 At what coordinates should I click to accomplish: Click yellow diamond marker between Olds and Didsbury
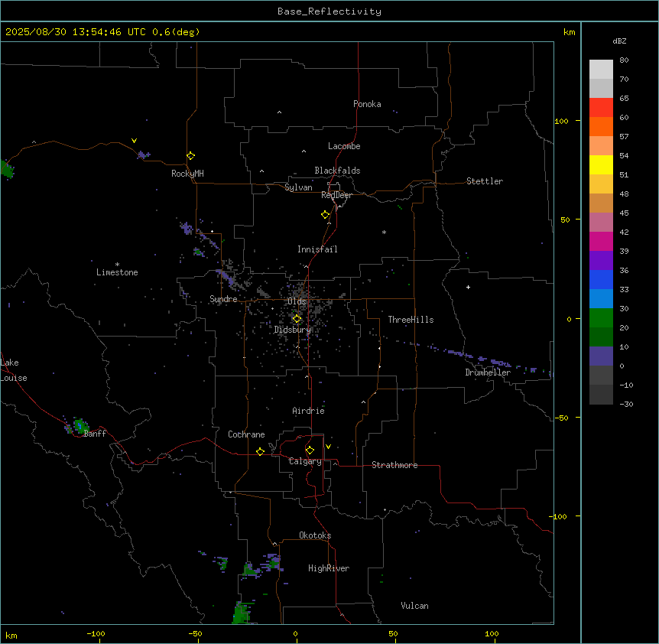pyautogui.click(x=297, y=319)
